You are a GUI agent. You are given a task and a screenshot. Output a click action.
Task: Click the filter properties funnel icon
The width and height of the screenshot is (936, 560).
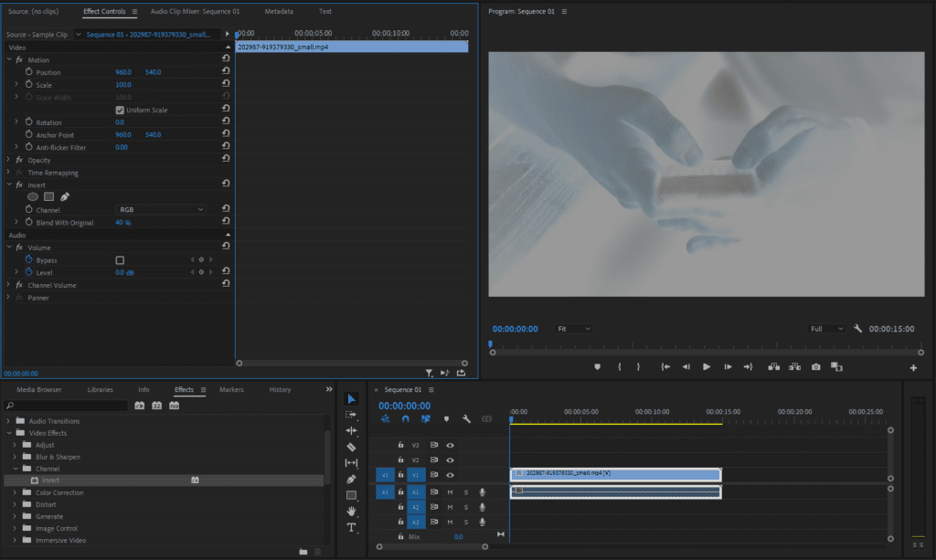430,374
